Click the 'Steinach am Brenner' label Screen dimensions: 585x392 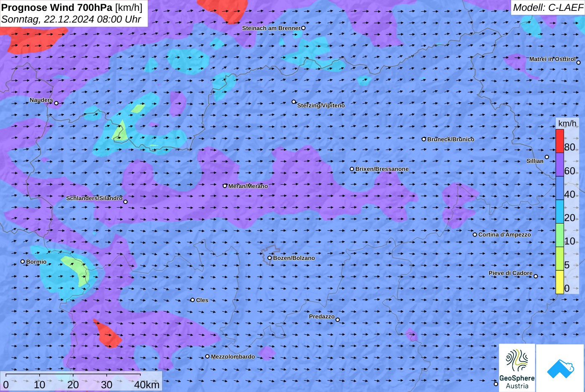271,28
